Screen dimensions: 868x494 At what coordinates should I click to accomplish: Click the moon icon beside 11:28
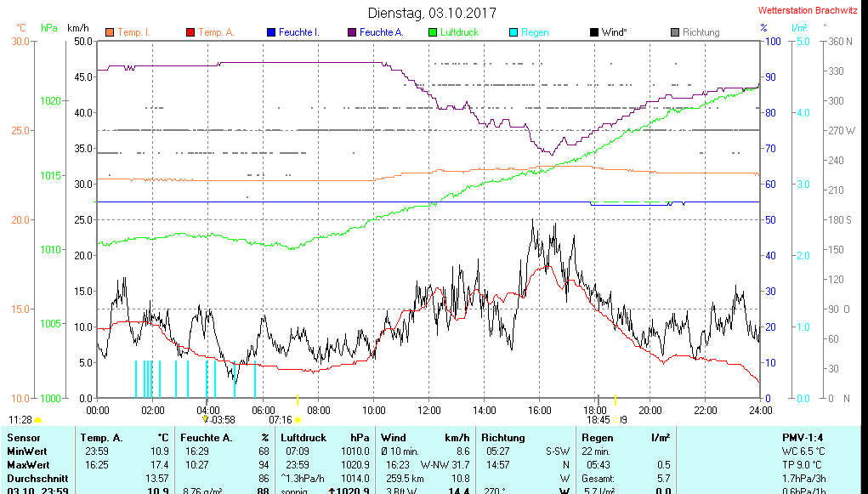point(38,420)
